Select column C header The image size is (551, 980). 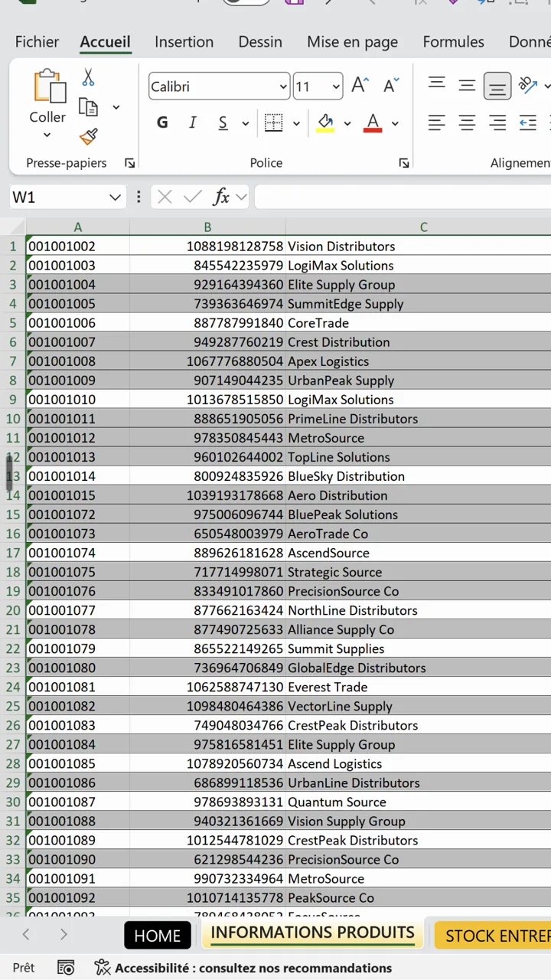[418, 227]
